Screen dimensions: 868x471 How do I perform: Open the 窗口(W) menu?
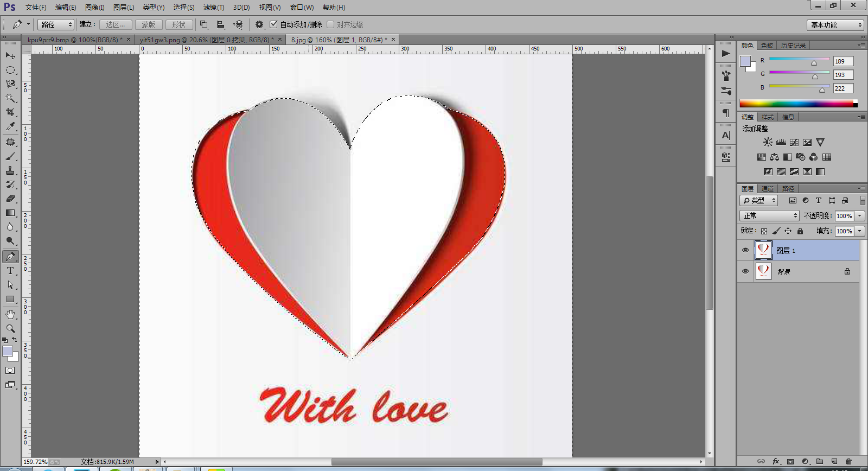pyautogui.click(x=302, y=7)
